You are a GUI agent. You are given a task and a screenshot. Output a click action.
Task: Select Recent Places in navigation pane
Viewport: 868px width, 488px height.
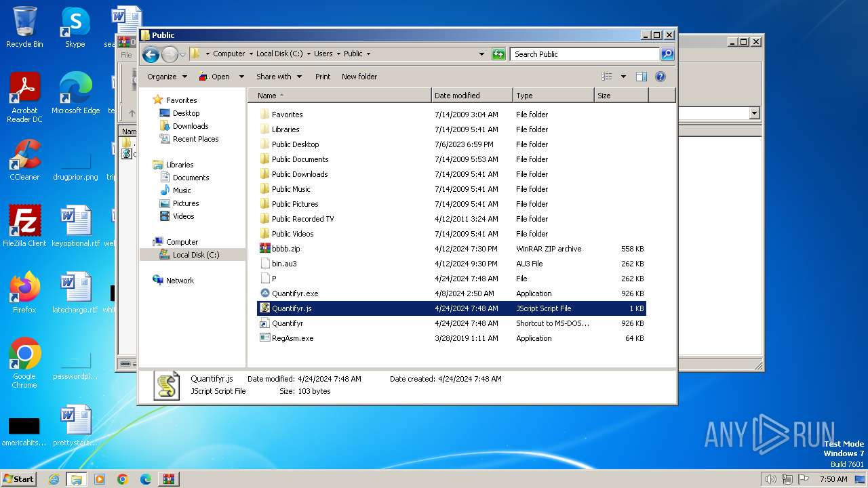click(195, 139)
